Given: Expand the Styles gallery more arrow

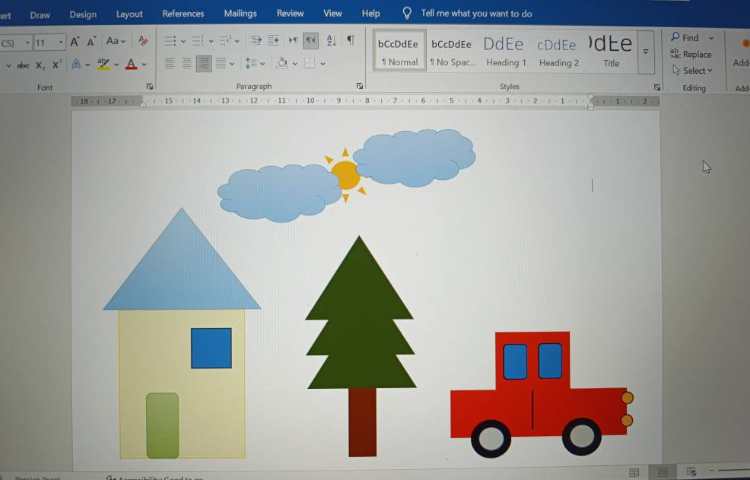Looking at the screenshot, I should coord(645,51).
